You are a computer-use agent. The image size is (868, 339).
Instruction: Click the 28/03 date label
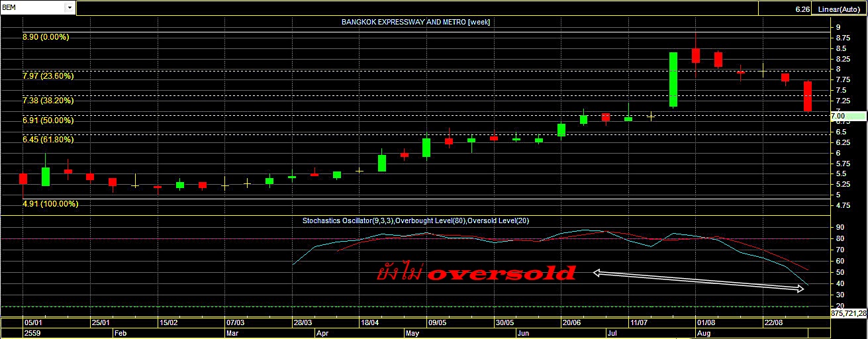(303, 322)
